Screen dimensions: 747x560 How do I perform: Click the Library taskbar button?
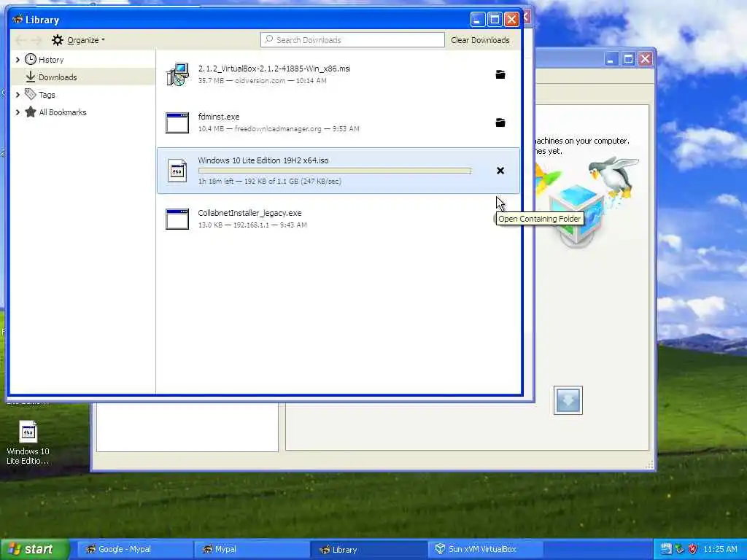(x=368, y=549)
